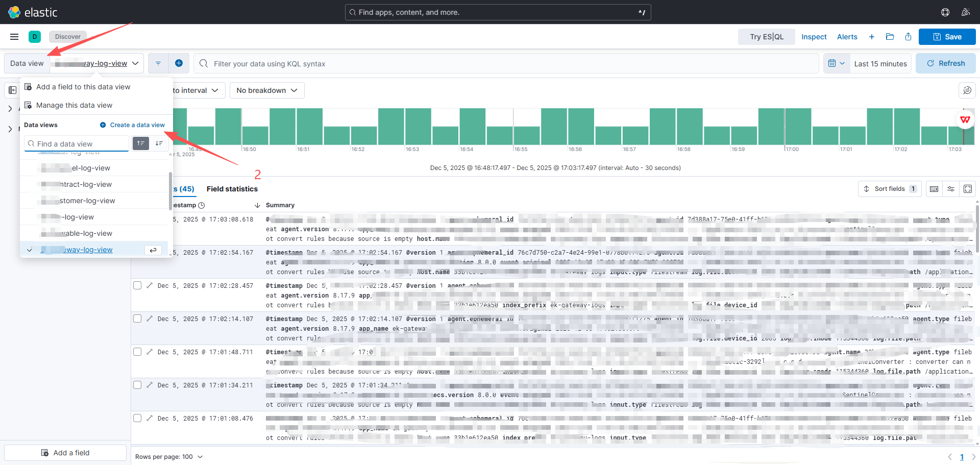This screenshot has width=980, height=465.
Task: Click the Inspect link
Action: coord(814,37)
